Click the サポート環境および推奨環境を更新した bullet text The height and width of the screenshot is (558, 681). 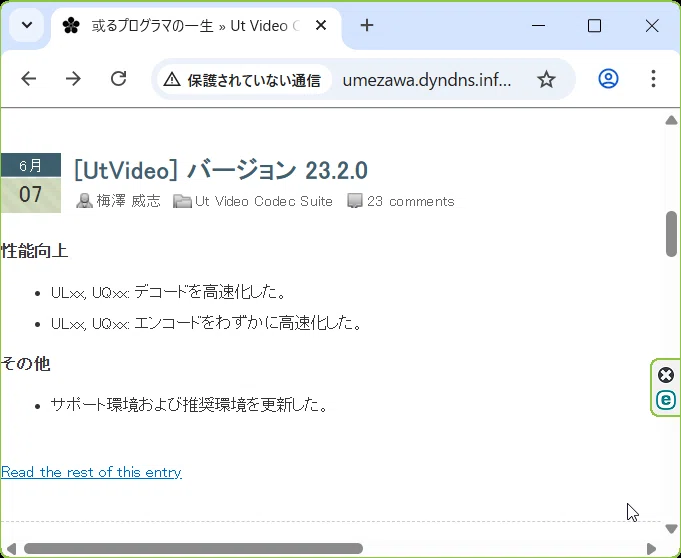tap(188, 405)
